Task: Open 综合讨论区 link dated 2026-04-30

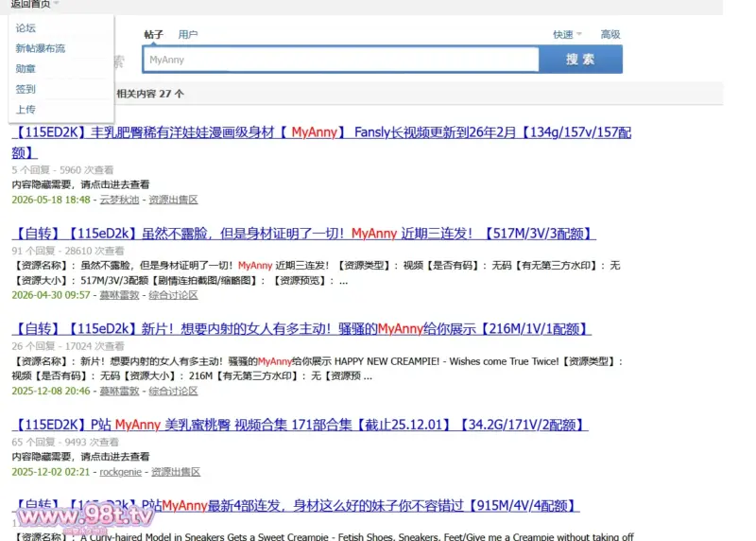Action: 173,295
